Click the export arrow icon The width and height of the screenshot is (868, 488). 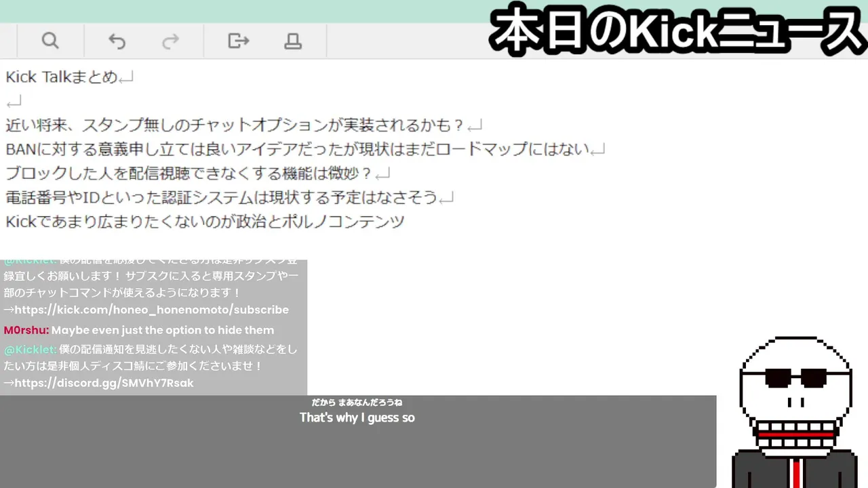tap(239, 41)
